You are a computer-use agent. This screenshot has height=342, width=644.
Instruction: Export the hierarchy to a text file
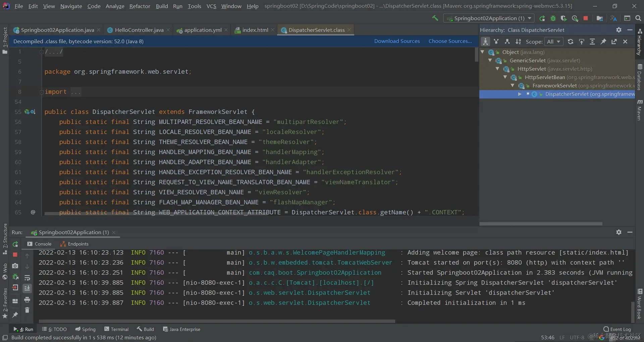pyautogui.click(x=614, y=42)
